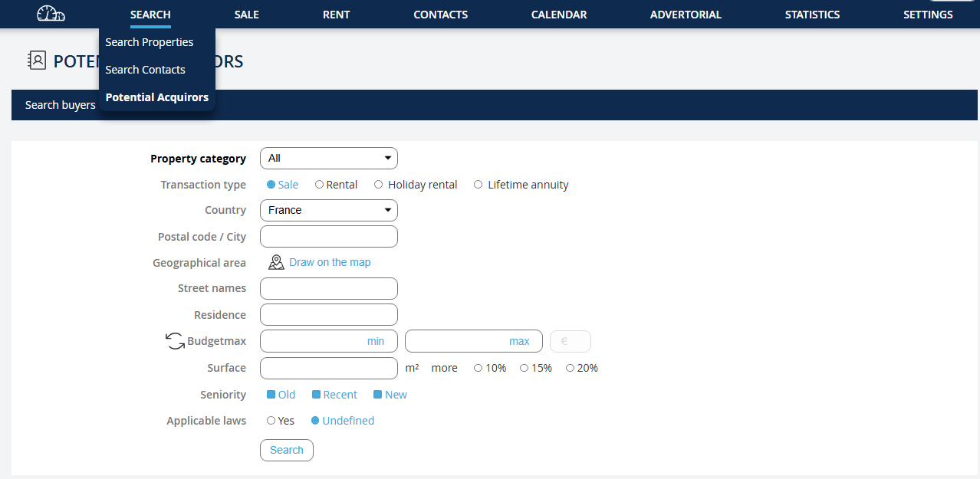Image resolution: width=980 pixels, height=479 pixels.
Task: Choose Lifetime annuity transaction type
Action: click(x=478, y=185)
